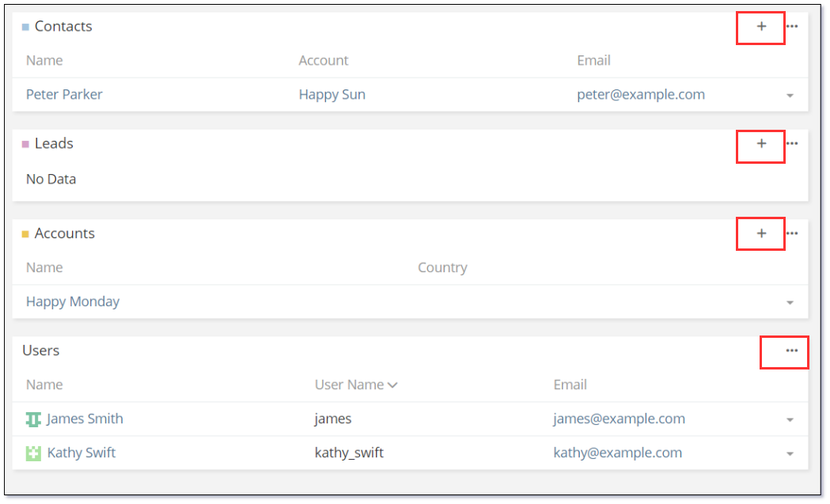The image size is (830, 504).
Task: View James Smith's user profile
Action: pyautogui.click(x=85, y=419)
